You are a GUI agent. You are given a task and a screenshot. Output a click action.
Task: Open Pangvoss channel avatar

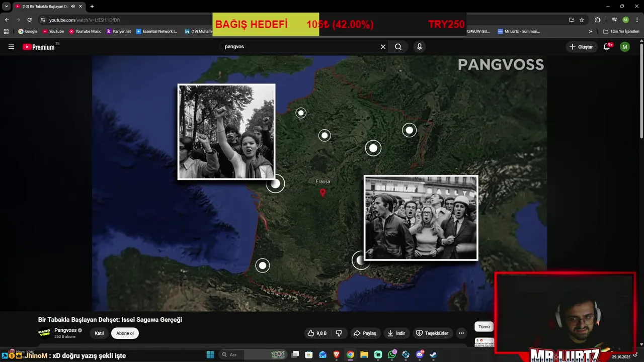point(44,333)
